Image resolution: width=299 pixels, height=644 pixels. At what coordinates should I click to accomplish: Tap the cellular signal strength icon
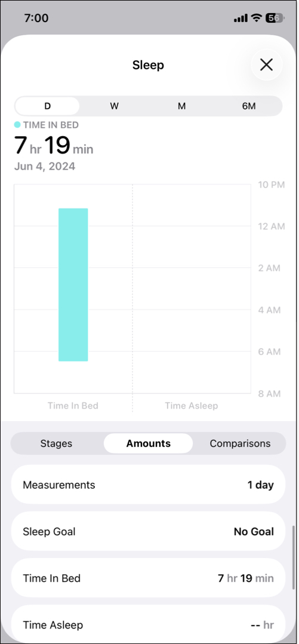tap(241, 18)
